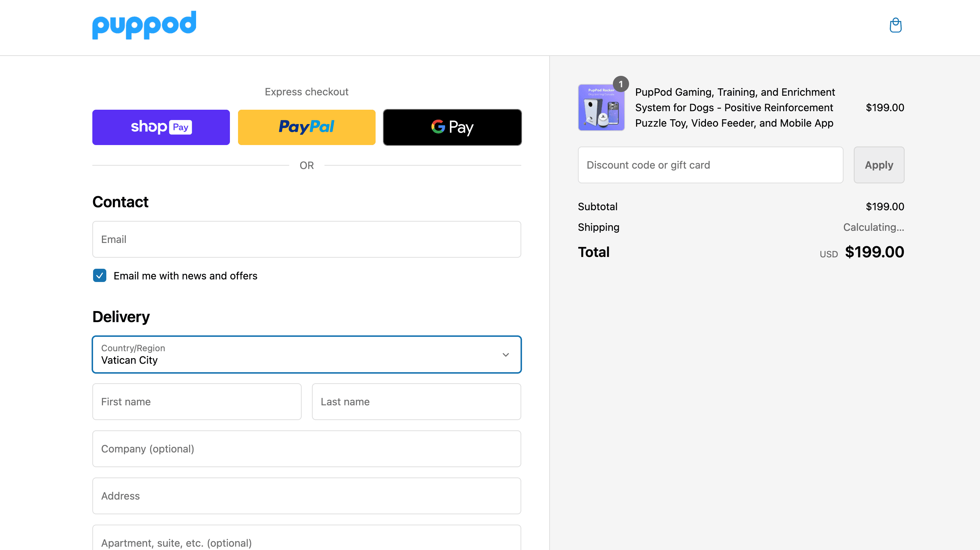Viewport: 980px width, 550px height.
Task: Focus the Email input field
Action: tap(307, 239)
